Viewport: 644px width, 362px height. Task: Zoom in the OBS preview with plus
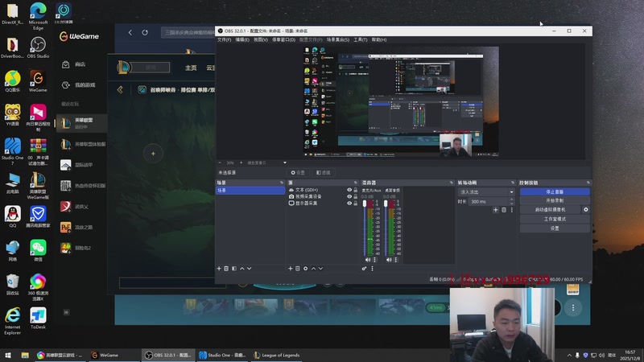(x=241, y=162)
